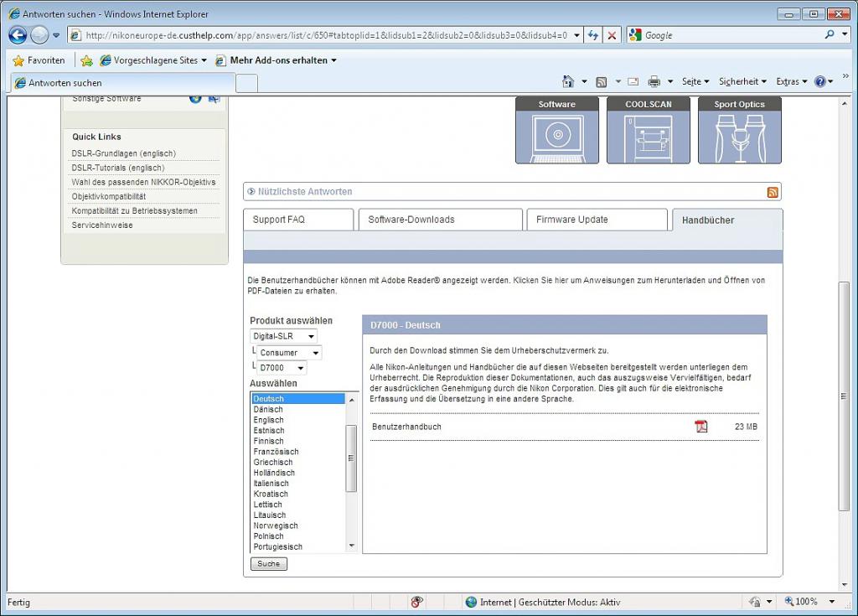This screenshot has height=616, width=858.
Task: Open the Benutzerhandbuch PDF icon
Action: click(x=701, y=426)
